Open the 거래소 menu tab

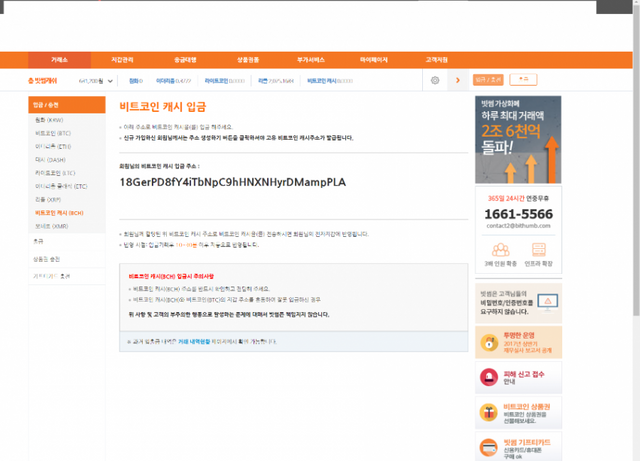point(59,60)
